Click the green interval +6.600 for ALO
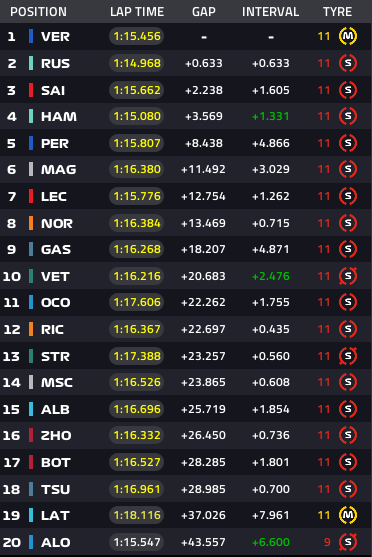 pos(271,542)
